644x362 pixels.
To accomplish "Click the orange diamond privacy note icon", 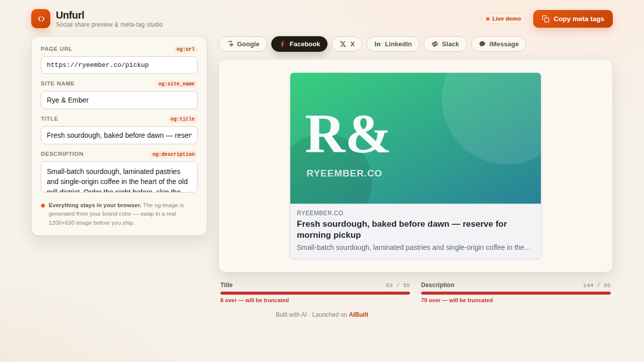I will click(43, 205).
